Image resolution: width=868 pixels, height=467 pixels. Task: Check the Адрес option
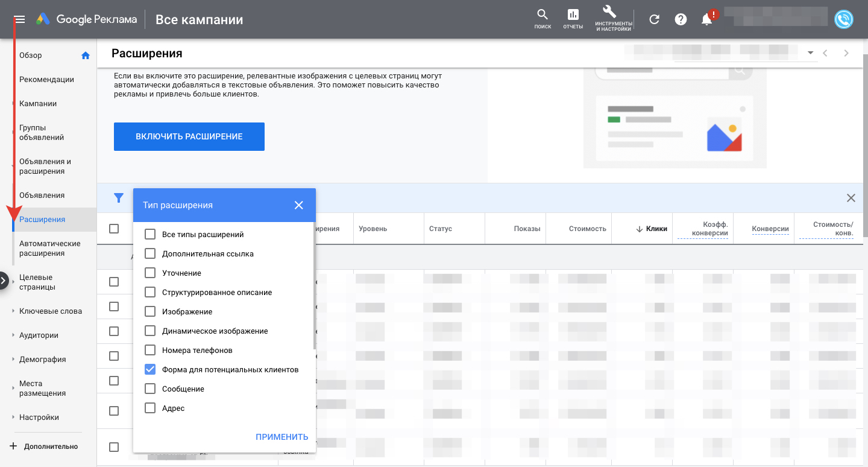150,408
